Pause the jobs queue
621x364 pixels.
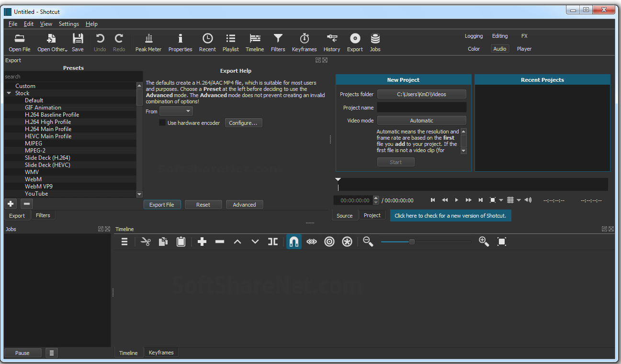pyautogui.click(x=23, y=353)
